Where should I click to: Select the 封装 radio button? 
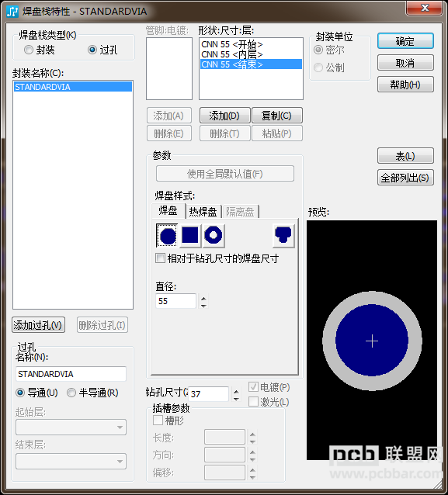click(29, 50)
